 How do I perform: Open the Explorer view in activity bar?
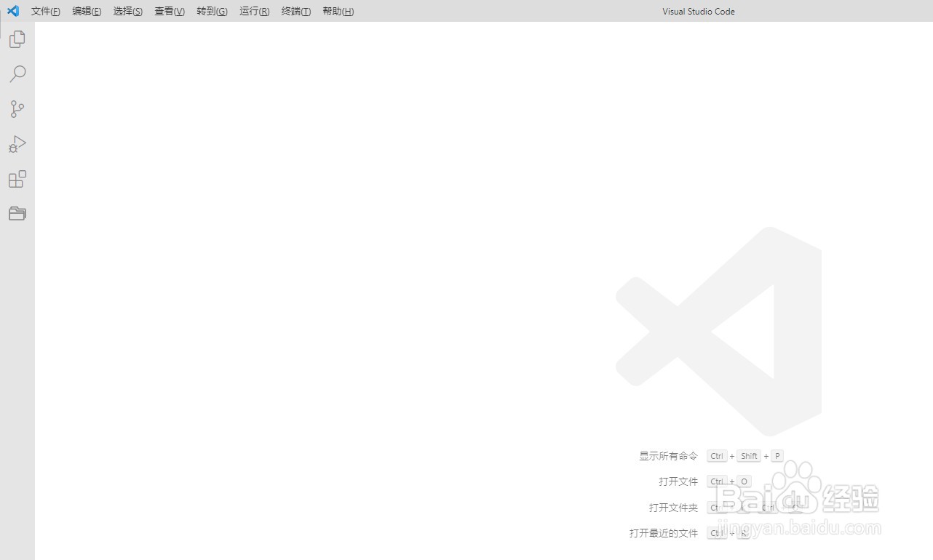coord(17,39)
